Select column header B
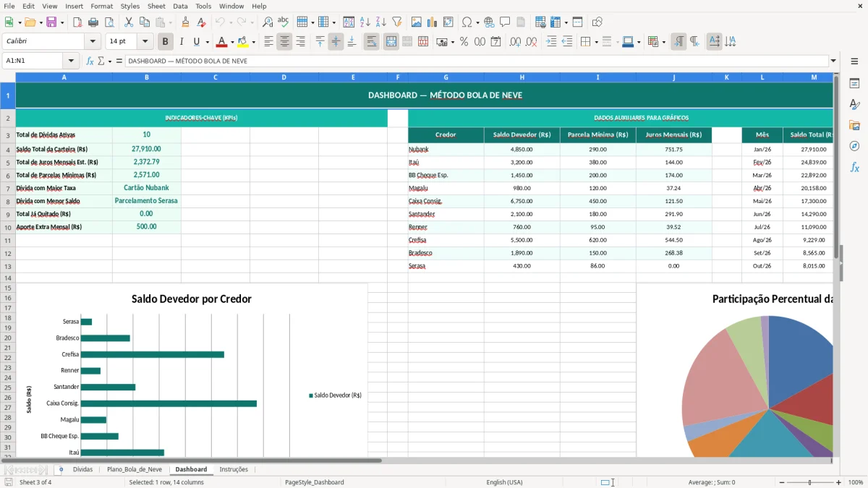The image size is (868, 488). pyautogui.click(x=147, y=77)
